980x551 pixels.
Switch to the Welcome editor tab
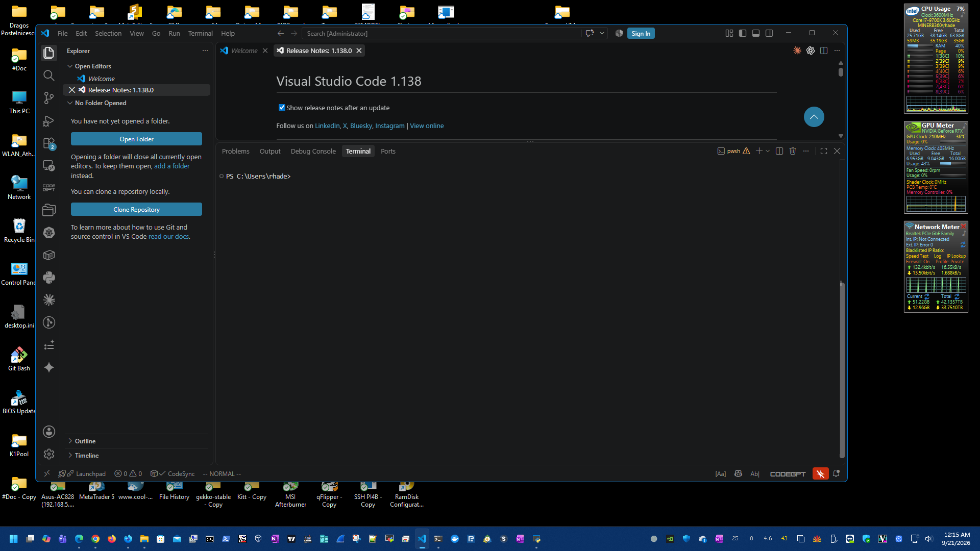point(244,51)
